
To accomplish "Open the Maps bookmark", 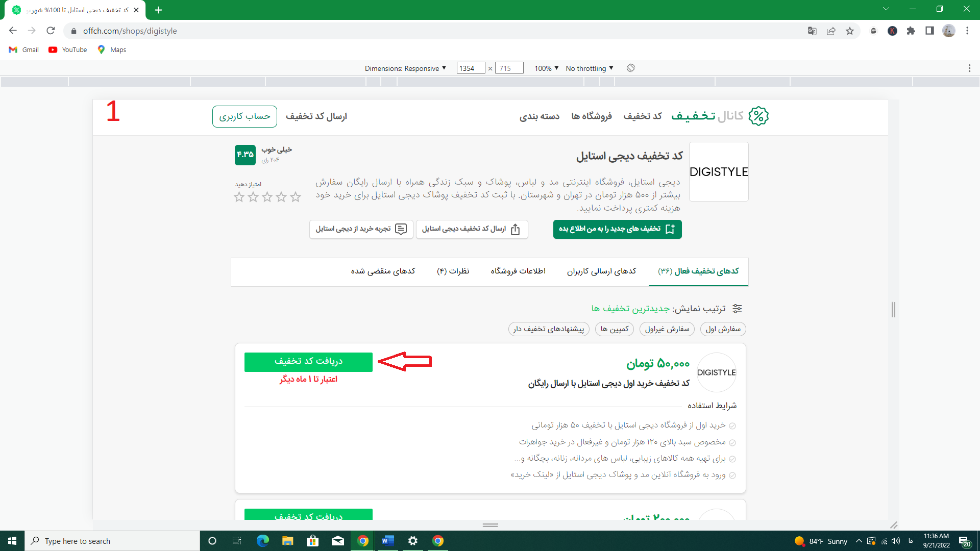I will (112, 49).
